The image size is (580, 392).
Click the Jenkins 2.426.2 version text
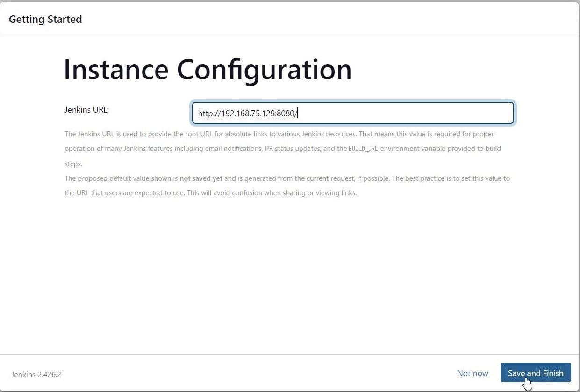[x=36, y=375]
